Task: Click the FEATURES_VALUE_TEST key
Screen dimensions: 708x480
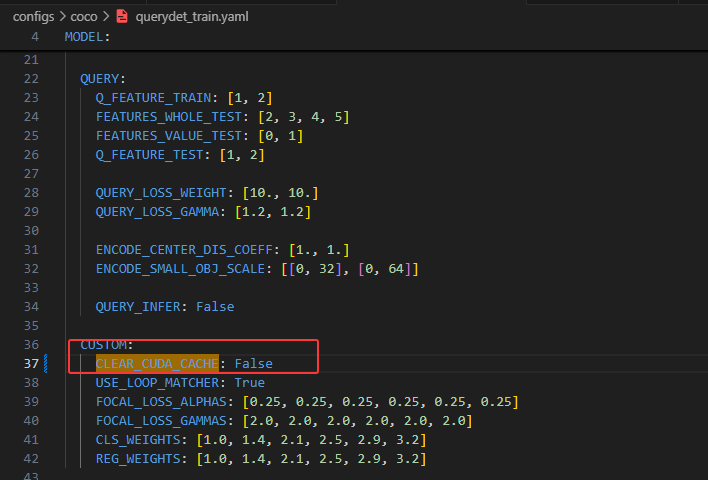Action: (x=168, y=135)
